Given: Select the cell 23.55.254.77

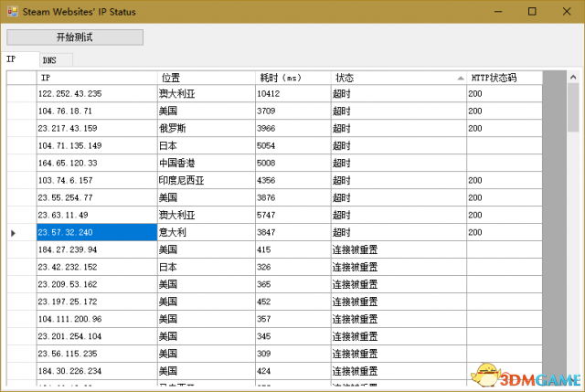Looking at the screenshot, I should coord(97,197).
